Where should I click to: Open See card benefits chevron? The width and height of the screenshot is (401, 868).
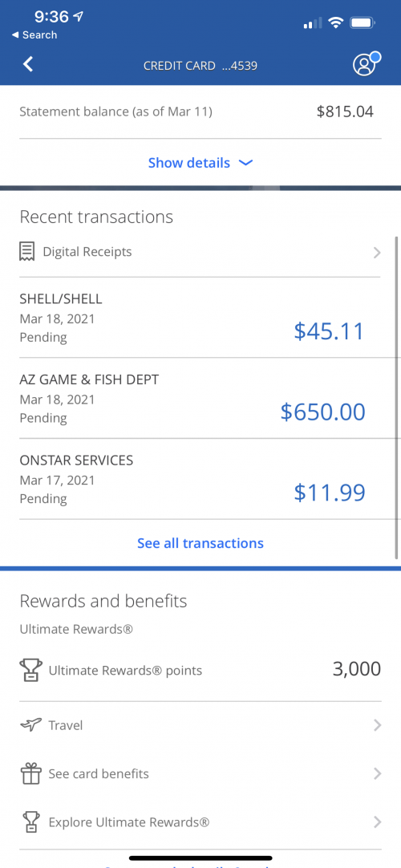click(x=377, y=774)
